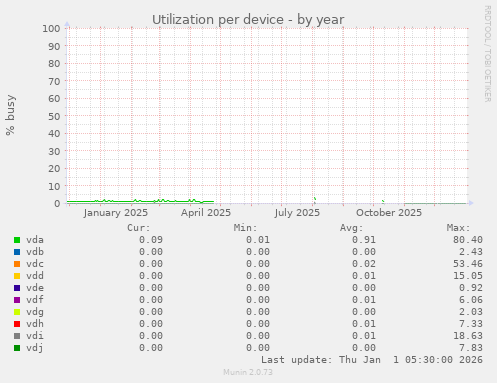Click the green spike near October 2025
Image resolution: width=497 pixels, height=383 pixels.
click(x=383, y=201)
